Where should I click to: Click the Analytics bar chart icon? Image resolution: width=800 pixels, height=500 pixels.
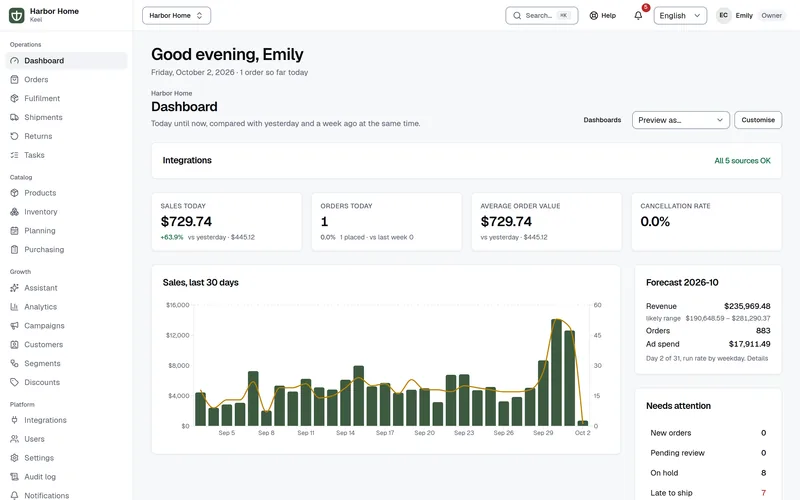pos(14,307)
